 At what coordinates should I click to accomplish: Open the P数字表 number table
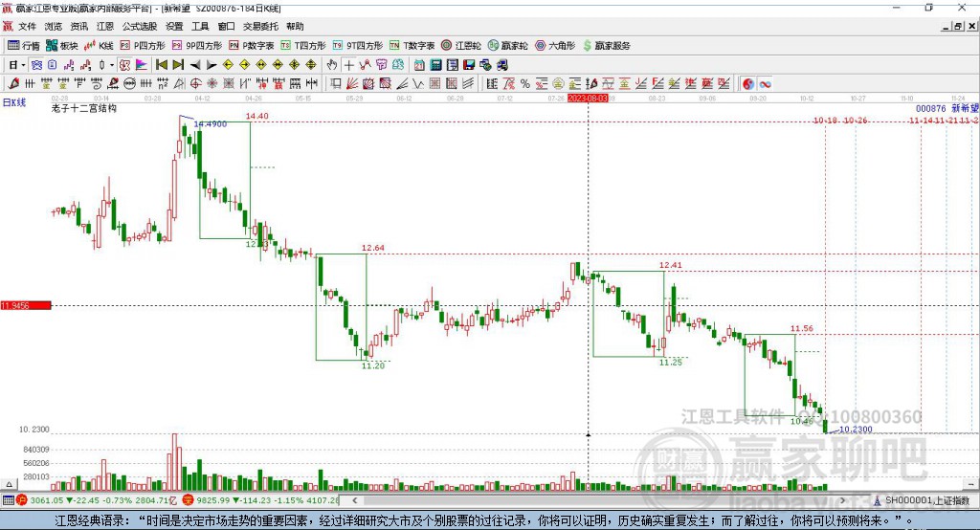pos(252,46)
